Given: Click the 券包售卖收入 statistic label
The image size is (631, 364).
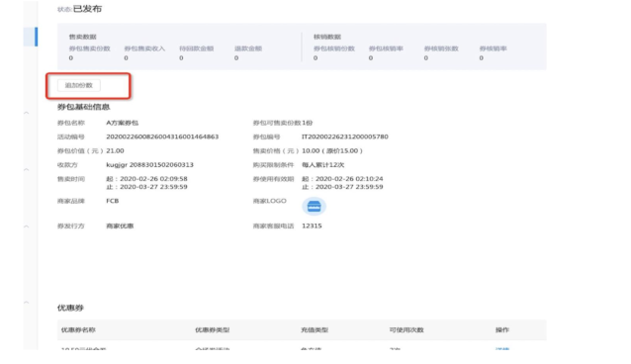Looking at the screenshot, I should tap(144, 48).
